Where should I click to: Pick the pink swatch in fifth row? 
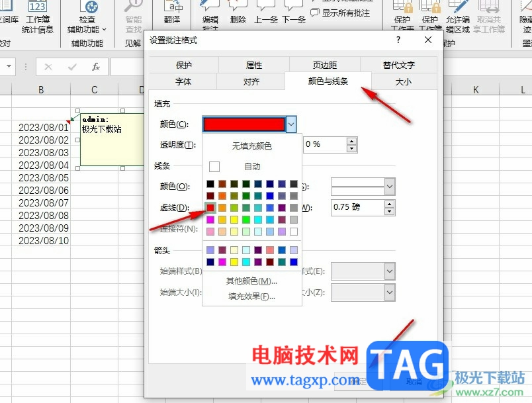(210, 232)
